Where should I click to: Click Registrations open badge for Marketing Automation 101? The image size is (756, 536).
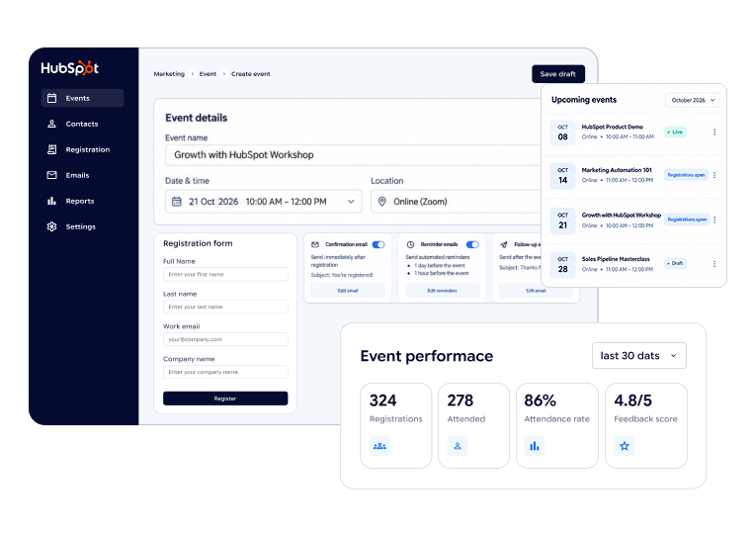tap(686, 175)
